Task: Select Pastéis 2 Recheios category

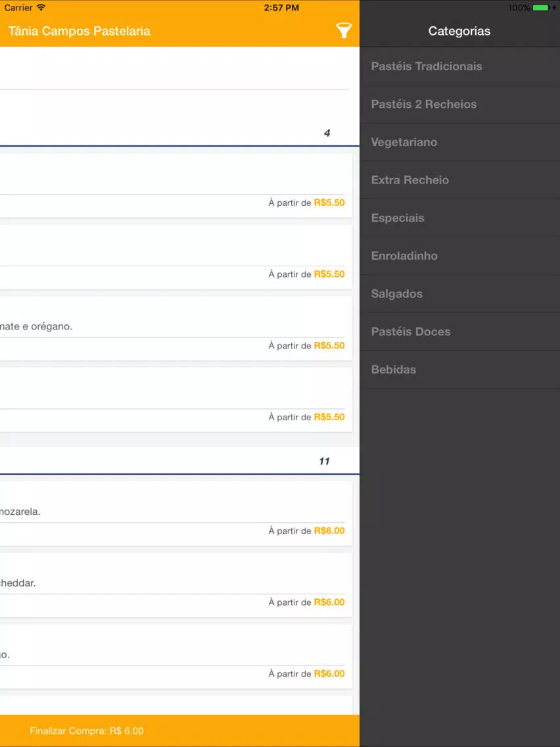Action: tap(459, 105)
